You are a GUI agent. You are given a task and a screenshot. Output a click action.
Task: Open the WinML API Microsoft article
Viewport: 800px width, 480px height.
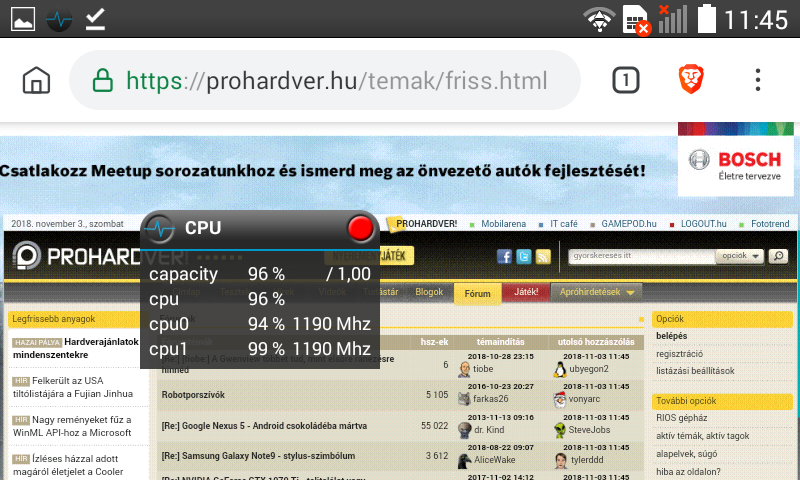[x=72, y=426]
